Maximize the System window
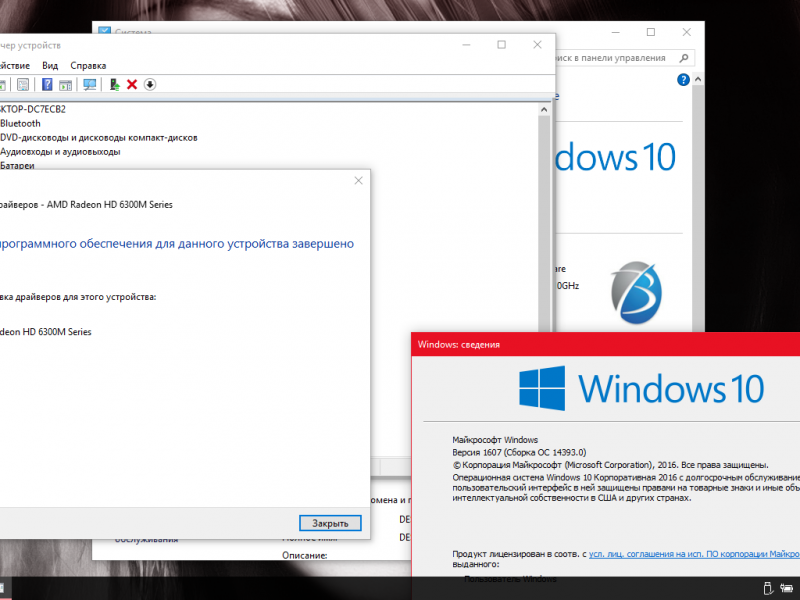Viewport: 800px width, 600px height. click(x=651, y=32)
